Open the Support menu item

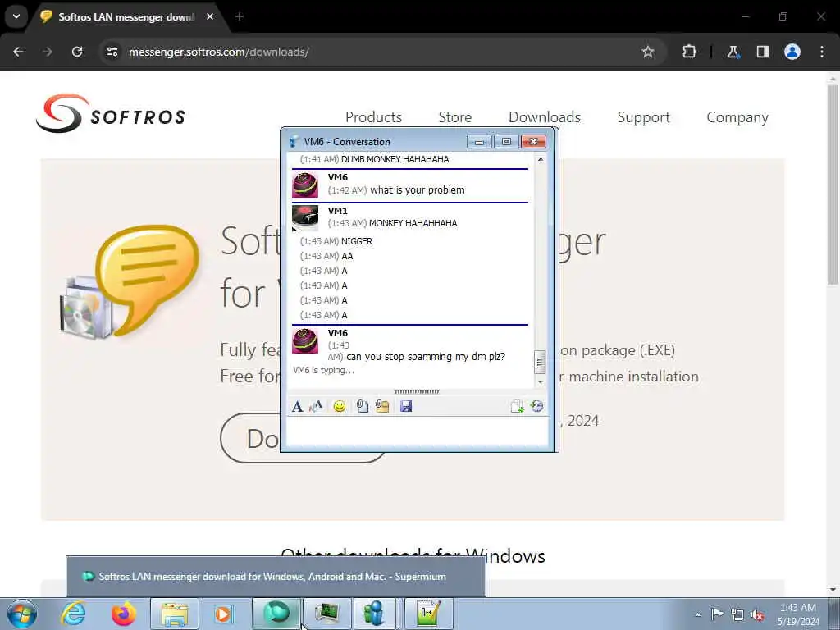(643, 117)
